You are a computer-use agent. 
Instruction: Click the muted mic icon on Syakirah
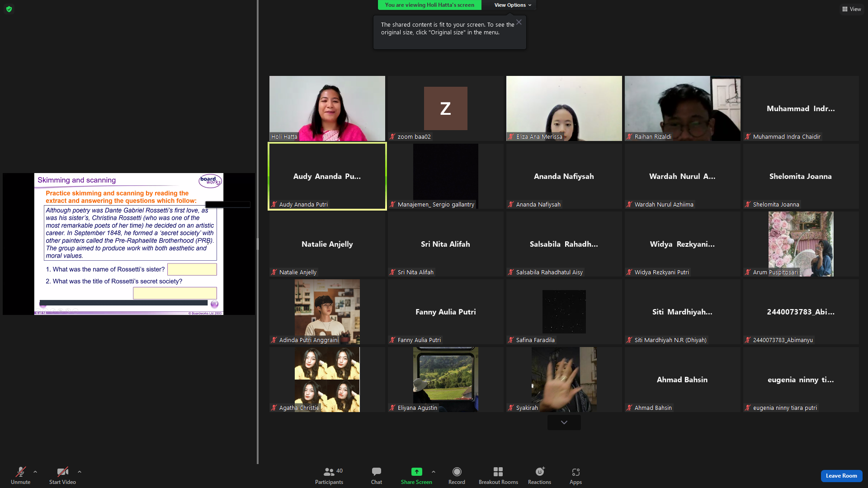(x=511, y=408)
